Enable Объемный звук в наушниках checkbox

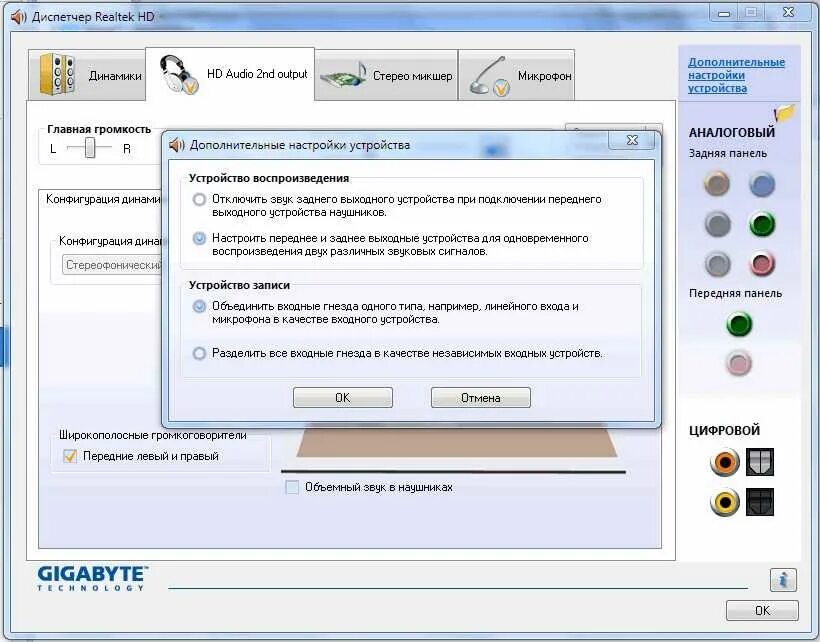(x=292, y=487)
